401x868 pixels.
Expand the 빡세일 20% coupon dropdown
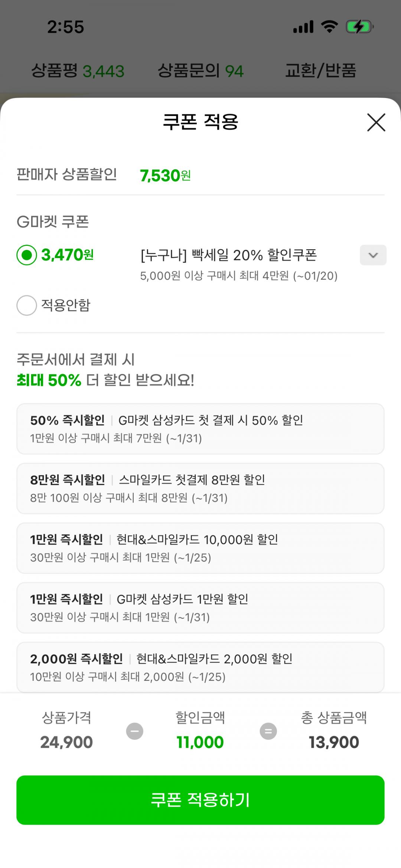(373, 255)
